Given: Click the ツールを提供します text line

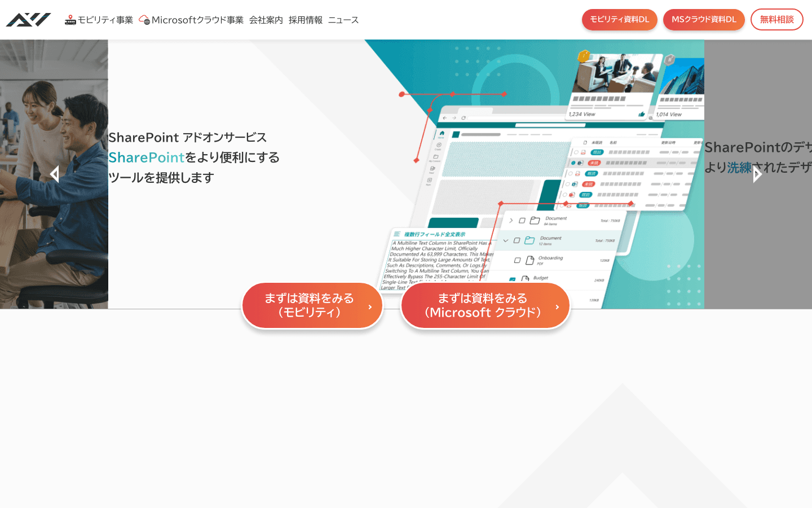Looking at the screenshot, I should 161,178.
